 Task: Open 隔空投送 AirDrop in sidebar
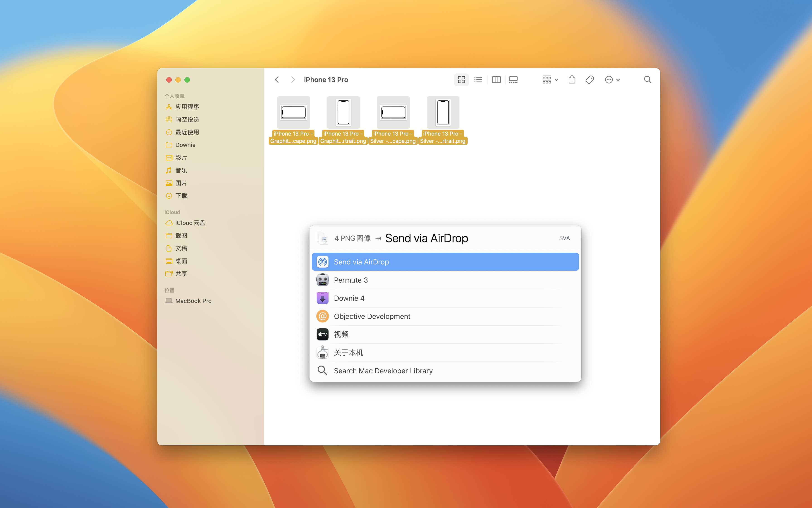[x=211, y=120]
